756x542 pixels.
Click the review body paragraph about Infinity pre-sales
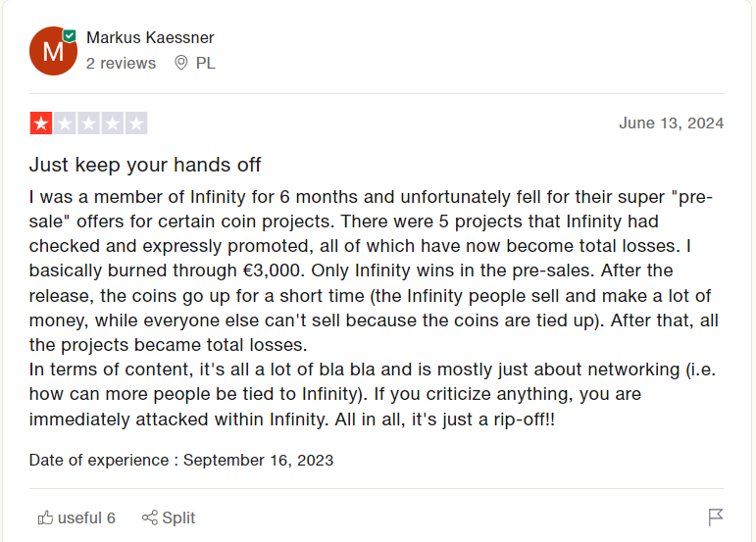click(375, 308)
